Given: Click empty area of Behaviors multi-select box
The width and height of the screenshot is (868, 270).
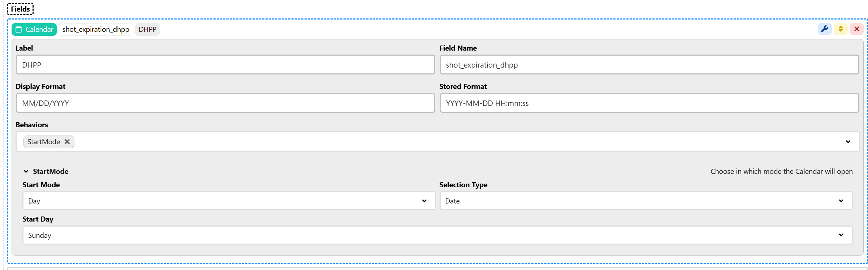Looking at the screenshot, I should [433, 142].
